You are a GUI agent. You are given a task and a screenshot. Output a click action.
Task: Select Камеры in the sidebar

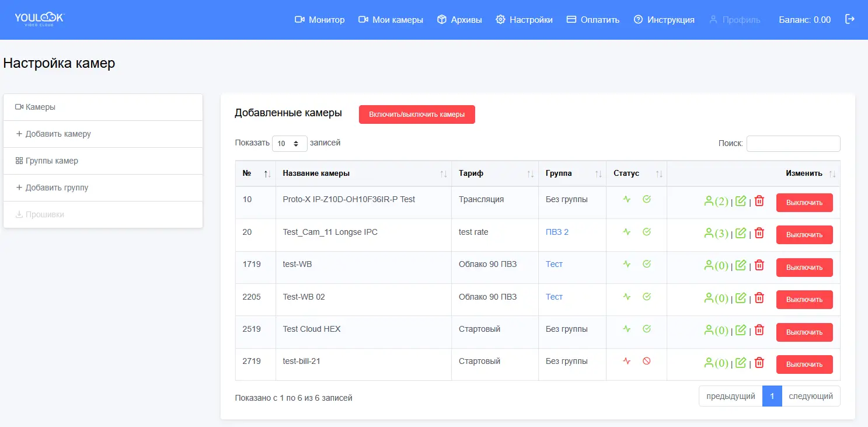tap(103, 107)
